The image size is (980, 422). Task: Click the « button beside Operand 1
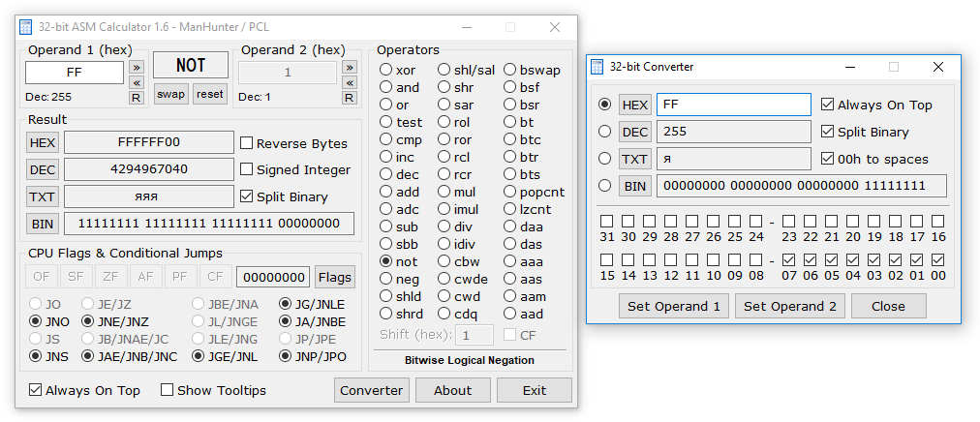point(137,82)
